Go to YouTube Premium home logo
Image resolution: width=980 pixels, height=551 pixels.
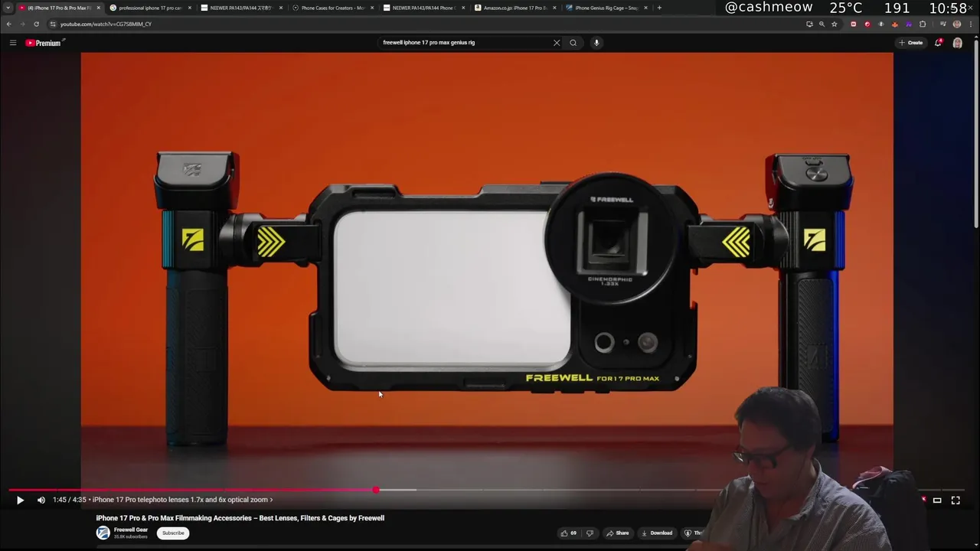(43, 43)
